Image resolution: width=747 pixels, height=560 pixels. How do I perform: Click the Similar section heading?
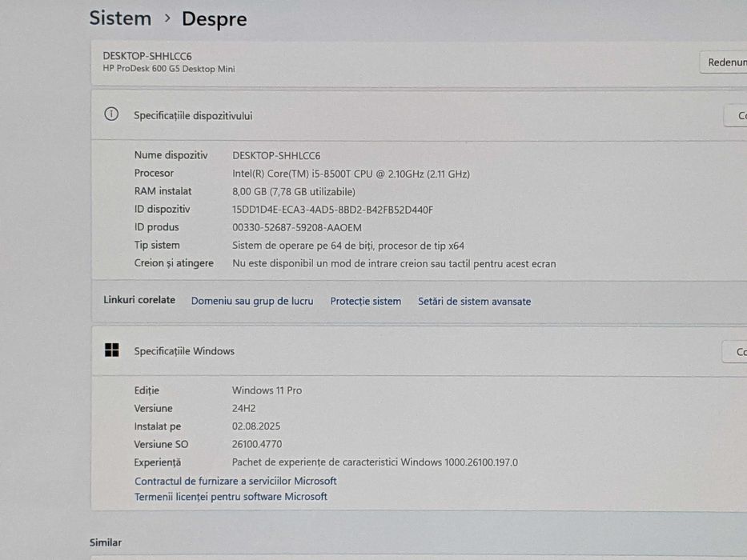click(106, 542)
